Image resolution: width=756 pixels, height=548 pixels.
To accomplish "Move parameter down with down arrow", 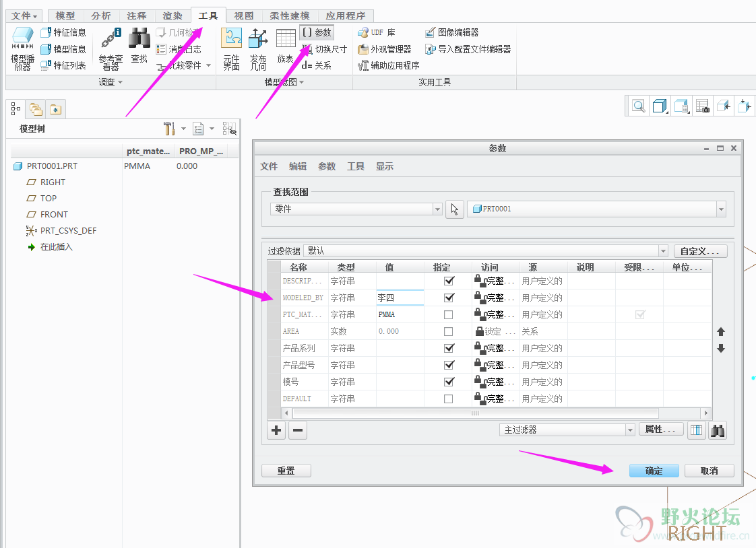I will click(x=721, y=348).
